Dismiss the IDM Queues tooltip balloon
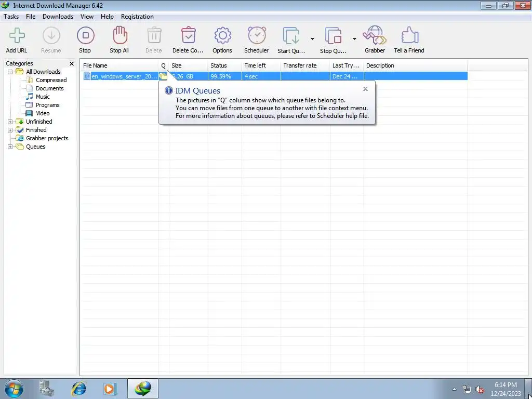The width and height of the screenshot is (532, 399). (x=365, y=89)
